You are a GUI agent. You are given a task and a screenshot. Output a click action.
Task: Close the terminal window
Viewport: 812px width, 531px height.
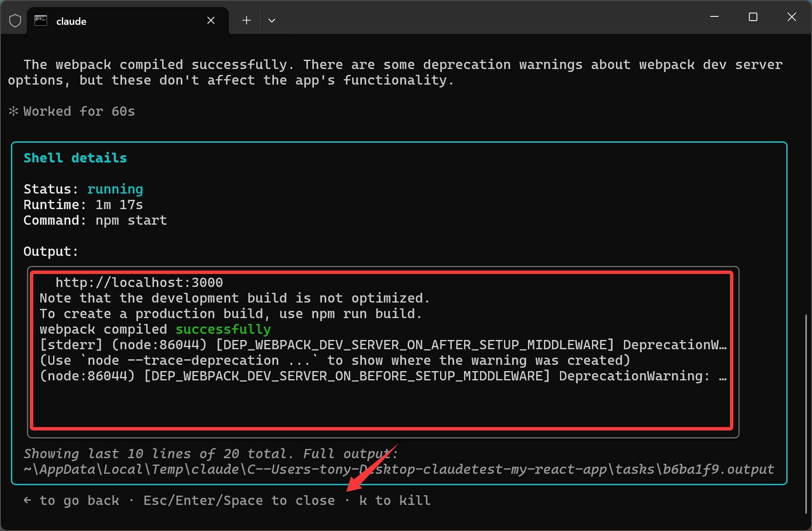pyautogui.click(x=791, y=17)
